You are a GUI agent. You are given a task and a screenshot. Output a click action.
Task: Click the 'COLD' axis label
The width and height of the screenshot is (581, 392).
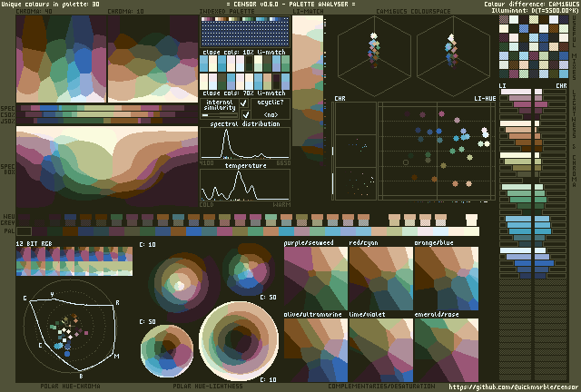pyautogui.click(x=206, y=204)
